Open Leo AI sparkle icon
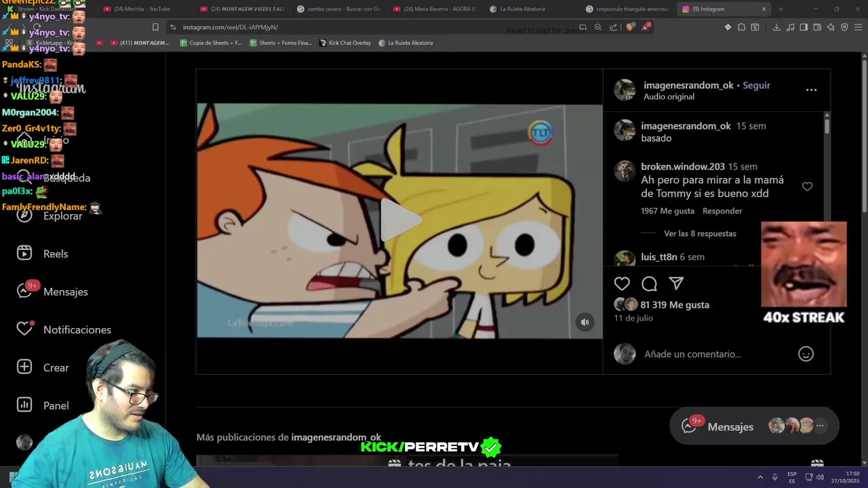This screenshot has height=488, width=868. point(831,27)
